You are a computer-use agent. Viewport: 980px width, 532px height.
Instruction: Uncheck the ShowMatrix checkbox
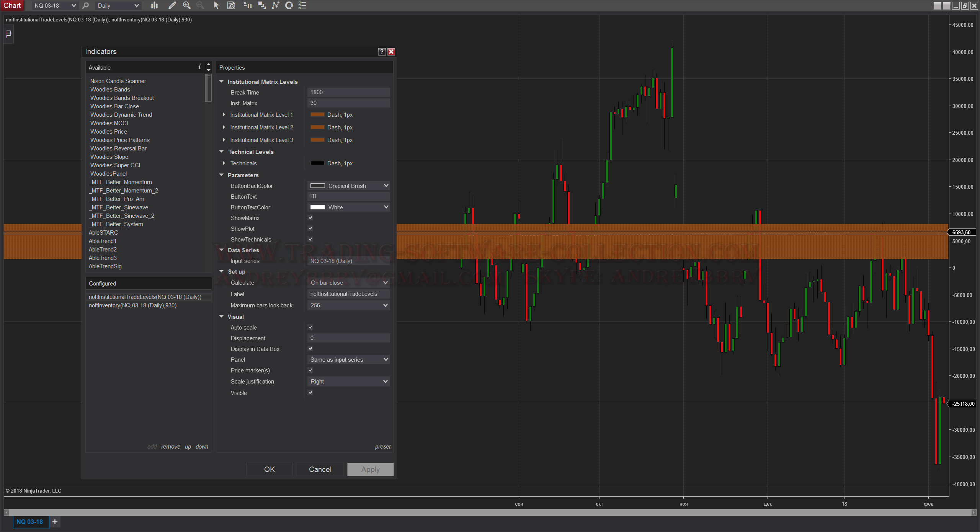pos(310,218)
